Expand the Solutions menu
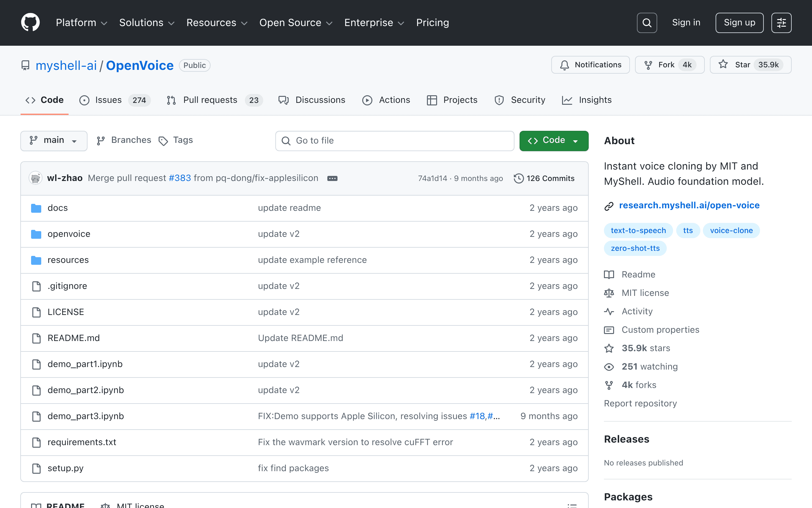The width and height of the screenshot is (812, 508). click(x=147, y=23)
